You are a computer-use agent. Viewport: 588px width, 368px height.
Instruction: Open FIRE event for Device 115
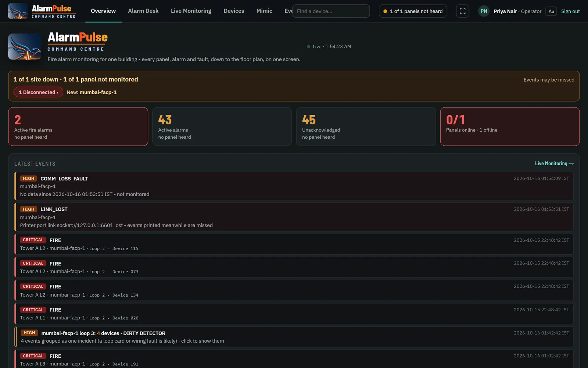coord(294,244)
